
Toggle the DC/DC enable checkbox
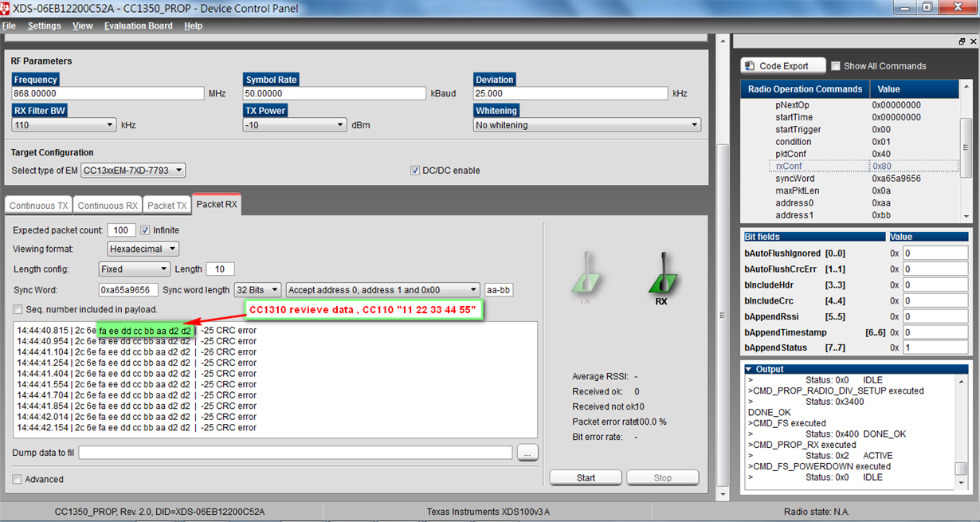click(414, 170)
